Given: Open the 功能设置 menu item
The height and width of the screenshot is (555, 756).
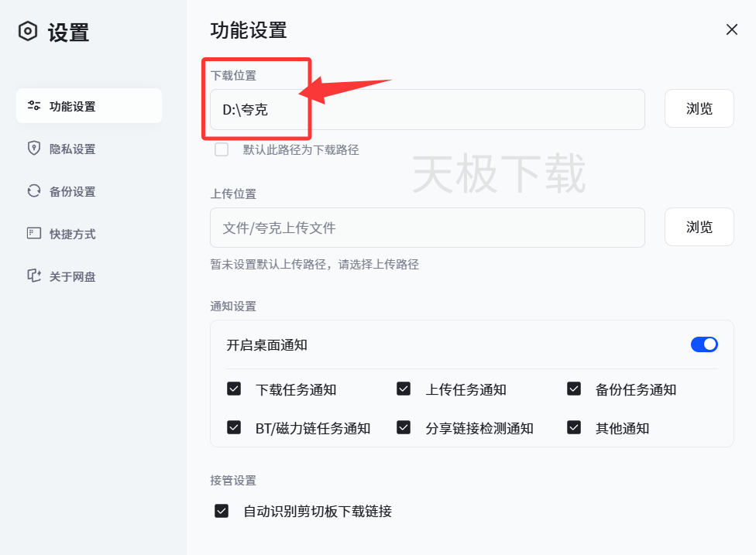Looking at the screenshot, I should pyautogui.click(x=89, y=105).
